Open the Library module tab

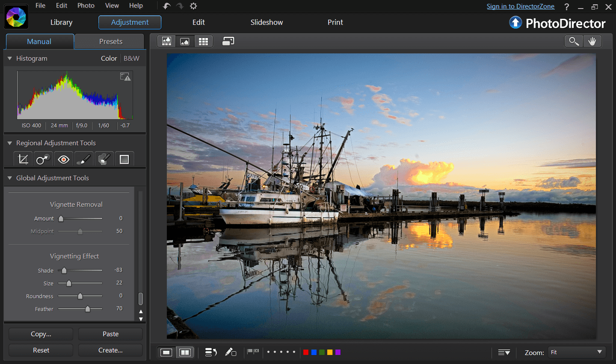(61, 22)
